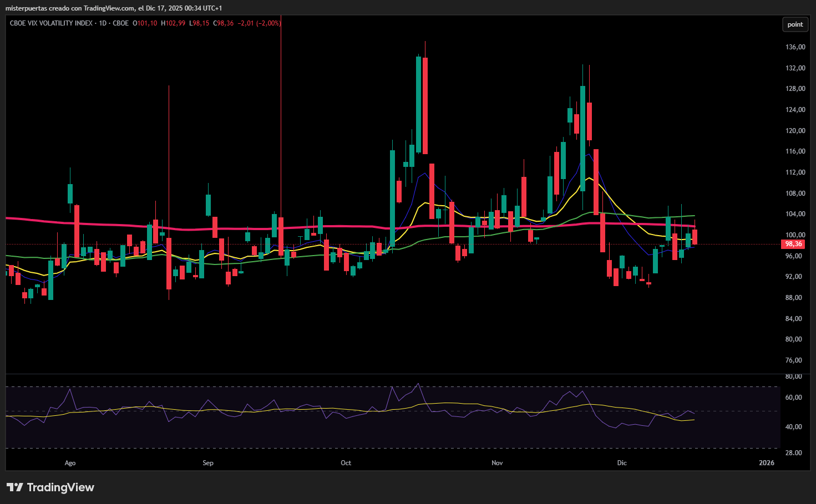Click the 124,00 price scale label
Image resolution: width=816 pixels, height=504 pixels.
click(x=795, y=110)
